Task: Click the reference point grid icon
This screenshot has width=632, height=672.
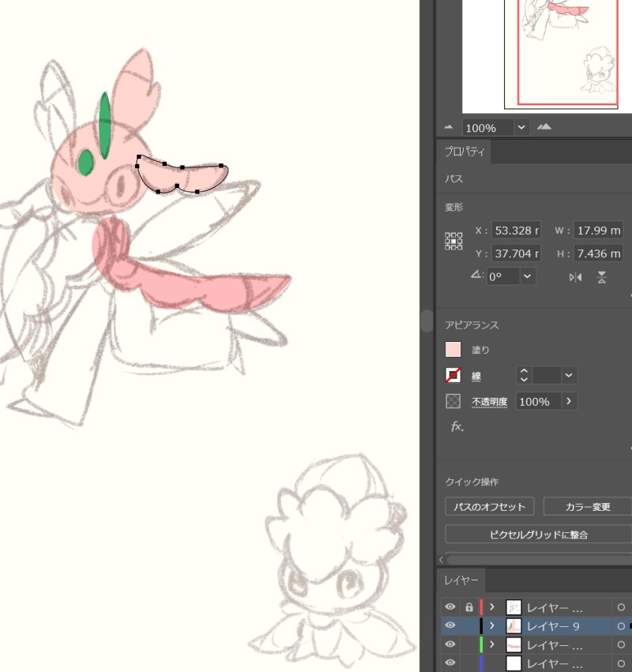Action: click(x=453, y=242)
